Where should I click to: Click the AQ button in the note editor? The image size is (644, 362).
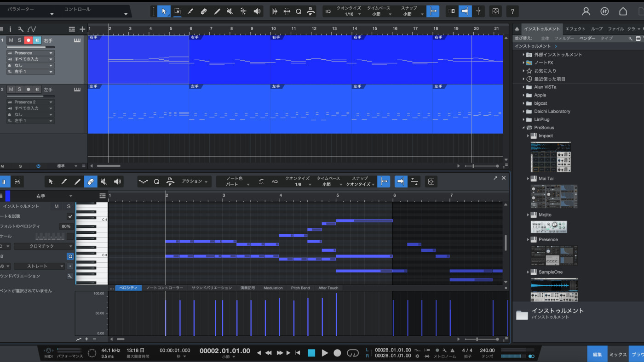point(275,182)
